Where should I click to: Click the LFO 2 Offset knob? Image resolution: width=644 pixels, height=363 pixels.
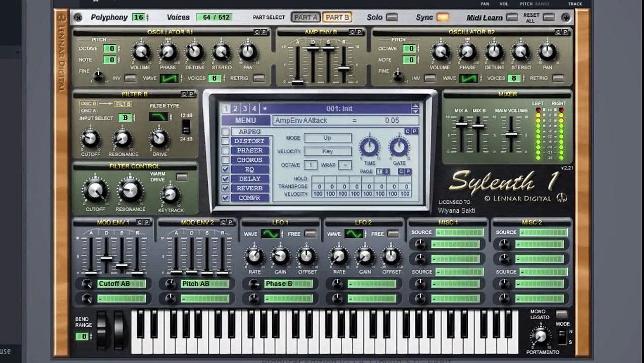(x=392, y=257)
